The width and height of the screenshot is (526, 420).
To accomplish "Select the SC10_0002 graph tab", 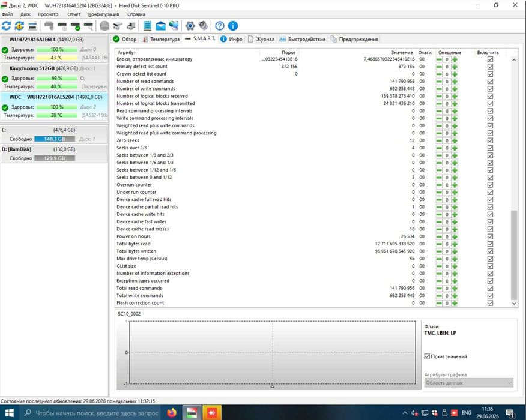I will click(129, 314).
